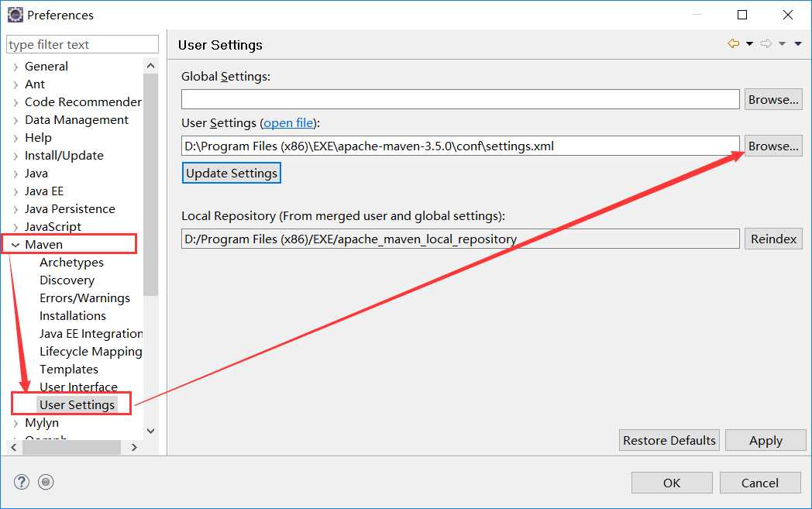Maximize the Preferences window

(x=742, y=15)
